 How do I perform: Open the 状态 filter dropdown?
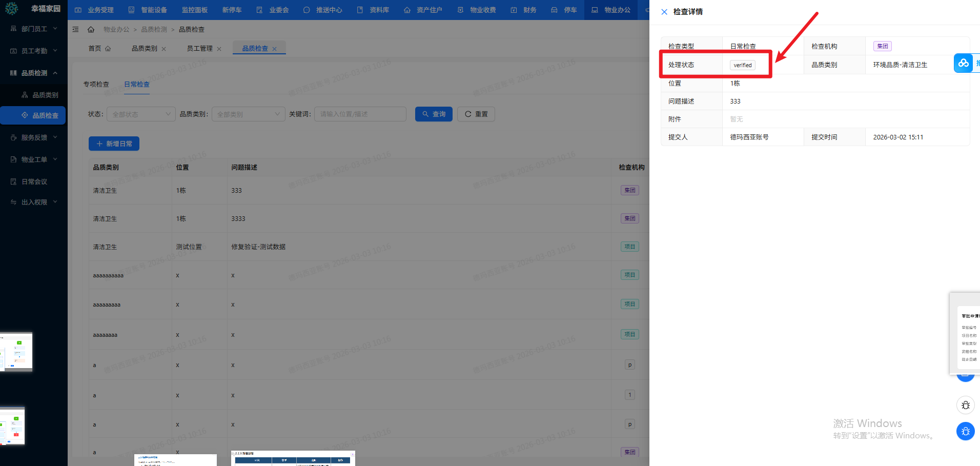click(141, 114)
